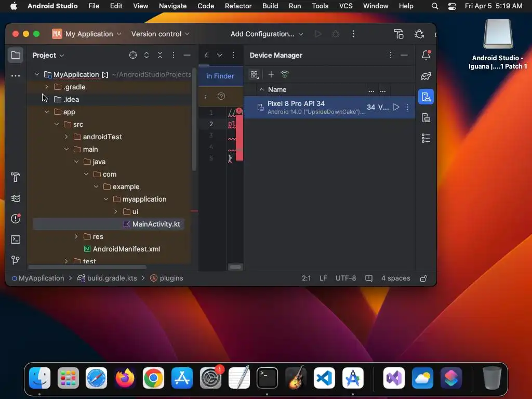Image resolution: width=532 pixels, height=399 pixels.
Task: Click the bug icon at the toolbar's right end
Action: [x=419, y=34]
